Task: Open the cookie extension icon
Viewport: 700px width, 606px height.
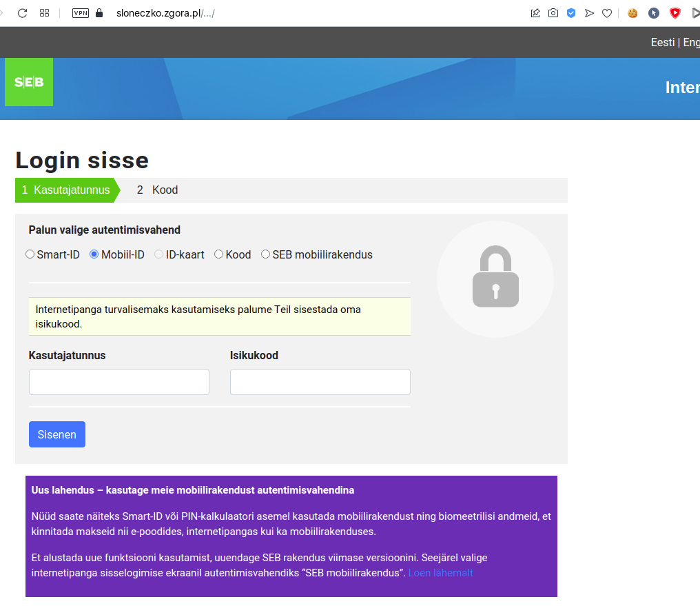Action: click(632, 13)
